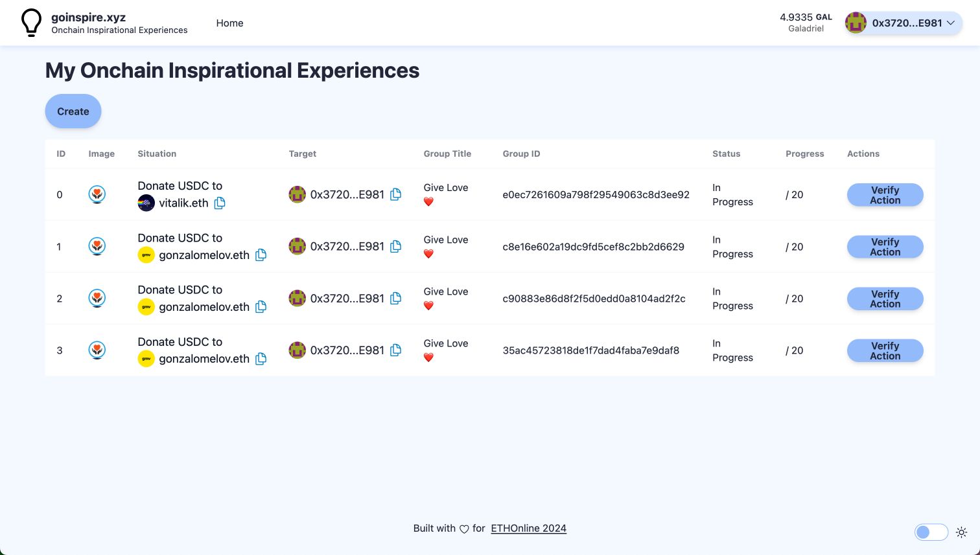The image size is (980, 555).
Task: Click 0x3720...E981 target text in row 2
Action: (347, 298)
